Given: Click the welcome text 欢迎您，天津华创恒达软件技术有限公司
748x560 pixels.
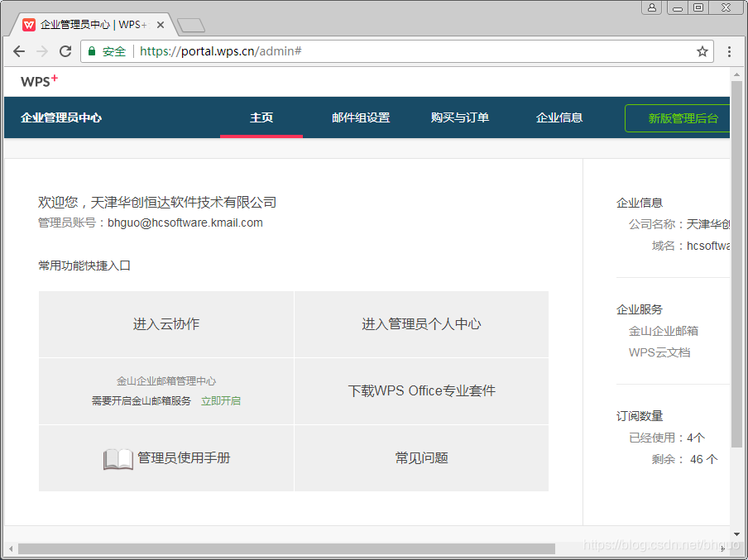Looking at the screenshot, I should tap(157, 203).
